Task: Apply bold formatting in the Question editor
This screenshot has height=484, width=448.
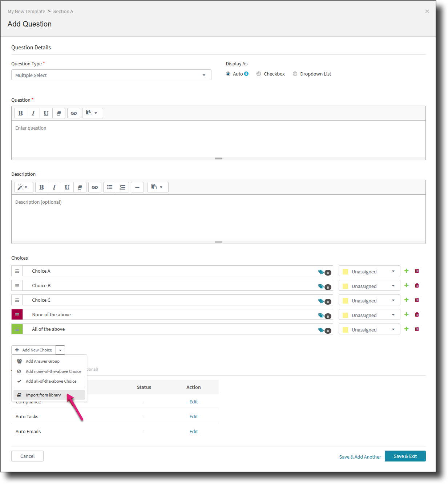Action: coord(20,113)
